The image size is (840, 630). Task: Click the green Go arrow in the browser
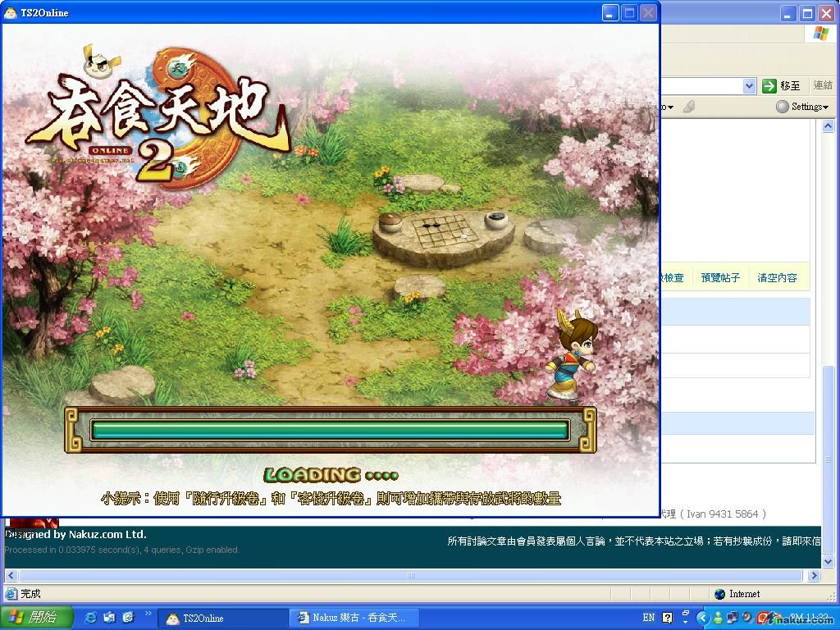[x=769, y=85]
